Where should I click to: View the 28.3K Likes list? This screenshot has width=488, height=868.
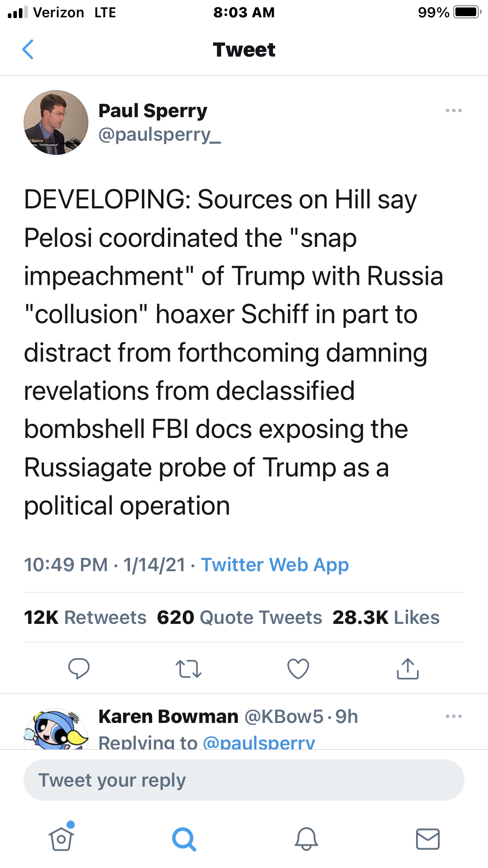pyautogui.click(x=386, y=617)
